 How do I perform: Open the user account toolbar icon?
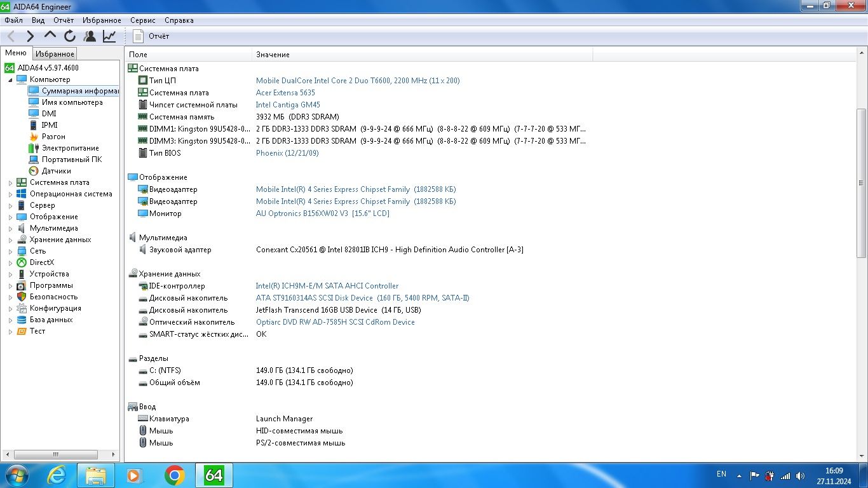[90, 36]
